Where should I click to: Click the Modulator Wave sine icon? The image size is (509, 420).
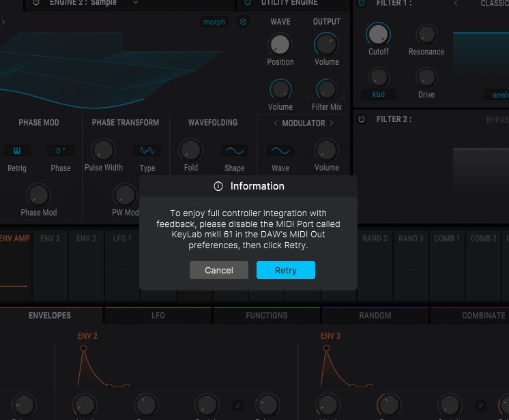pyautogui.click(x=280, y=151)
